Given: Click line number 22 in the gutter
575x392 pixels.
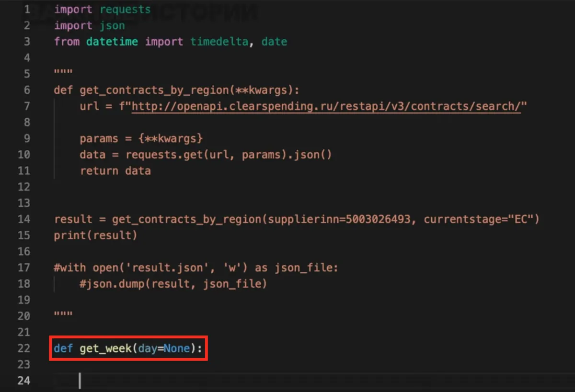Looking at the screenshot, I should (x=23, y=348).
